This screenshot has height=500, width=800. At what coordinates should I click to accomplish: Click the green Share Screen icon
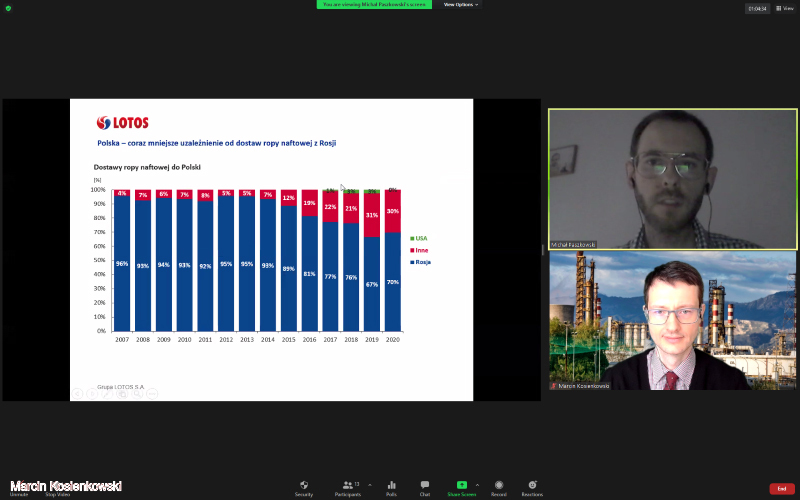point(461,485)
